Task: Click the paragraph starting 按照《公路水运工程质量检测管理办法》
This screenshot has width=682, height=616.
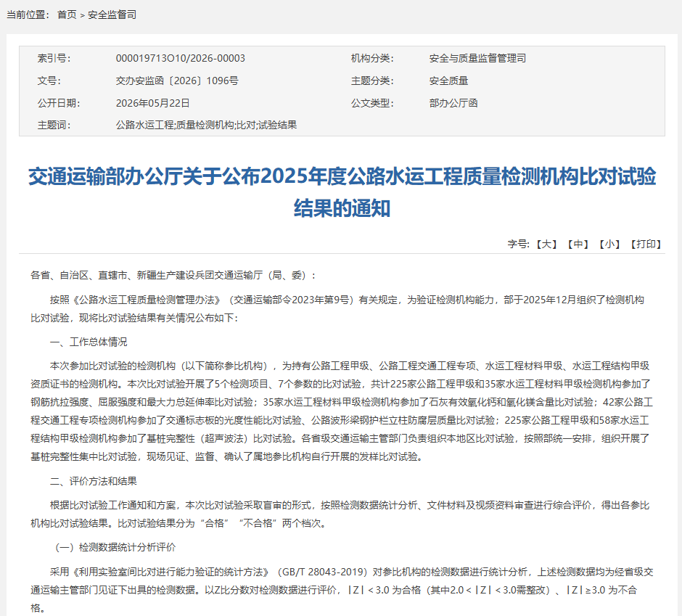Action: (x=337, y=309)
